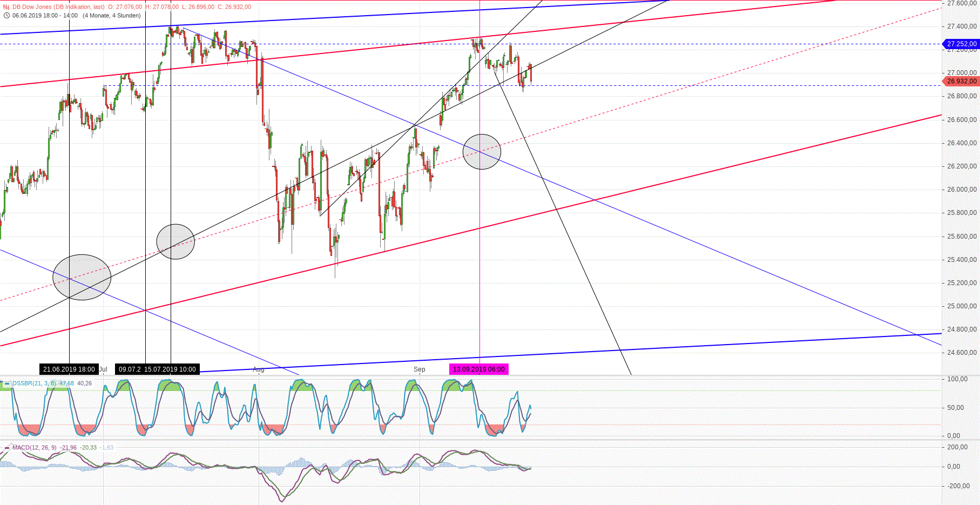Click the date range 06.06.2019 18:00 - 14:00
Viewport: 980px width, 505px height.
tap(45, 16)
